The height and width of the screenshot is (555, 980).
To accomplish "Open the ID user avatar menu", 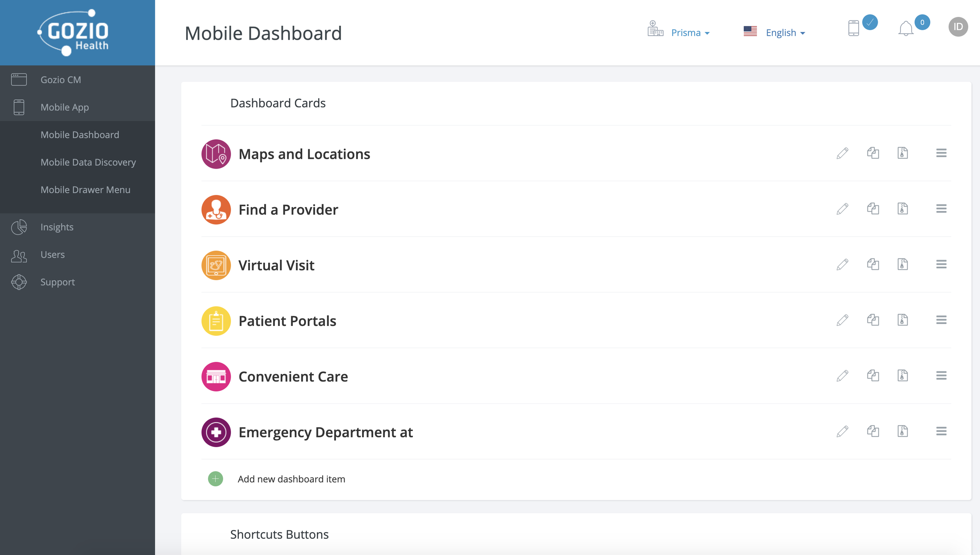I will click(x=958, y=27).
